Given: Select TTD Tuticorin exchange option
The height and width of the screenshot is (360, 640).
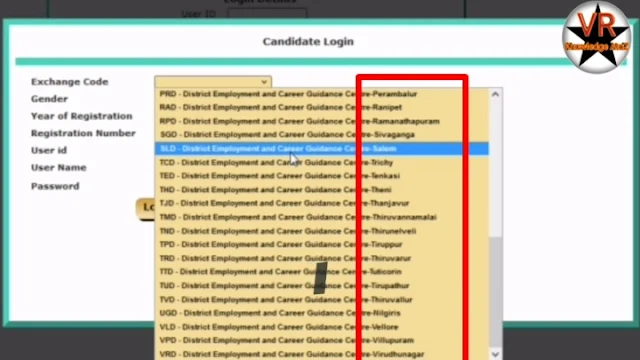Looking at the screenshot, I should tap(322, 272).
